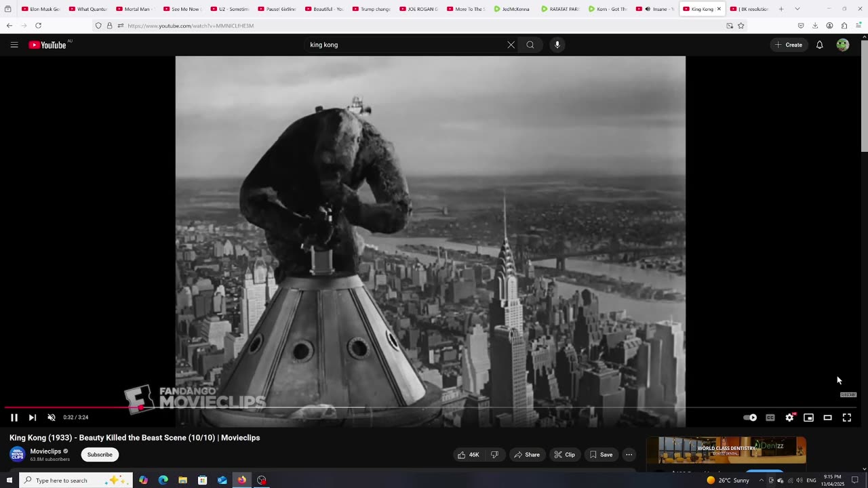Switch to the 'JOE ROGAN' tab
Screen dimensions: 868x488
(418, 9)
